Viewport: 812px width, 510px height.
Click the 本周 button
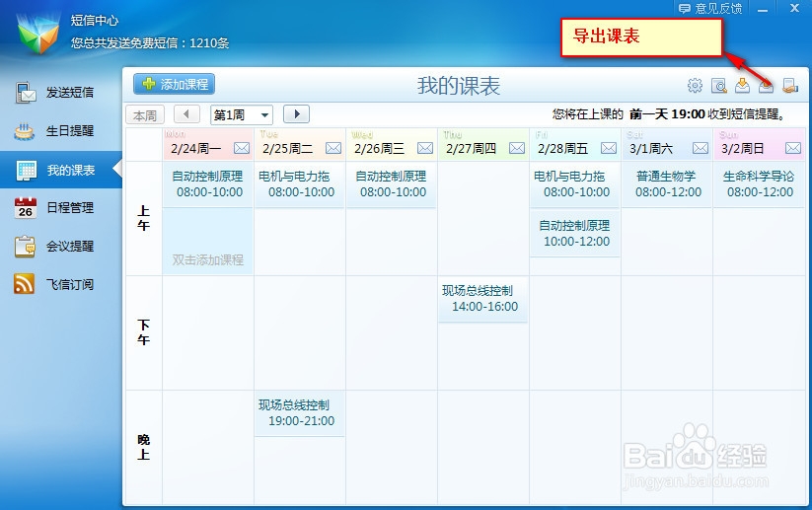point(144,115)
